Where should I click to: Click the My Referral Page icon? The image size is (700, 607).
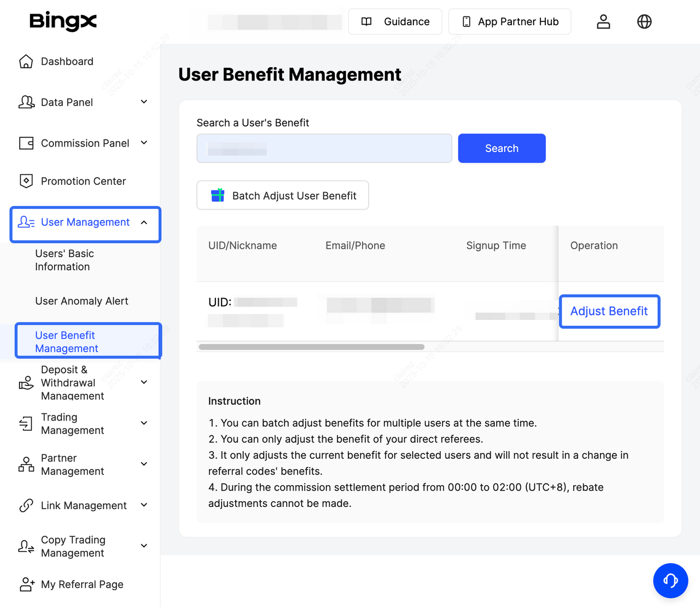click(26, 584)
